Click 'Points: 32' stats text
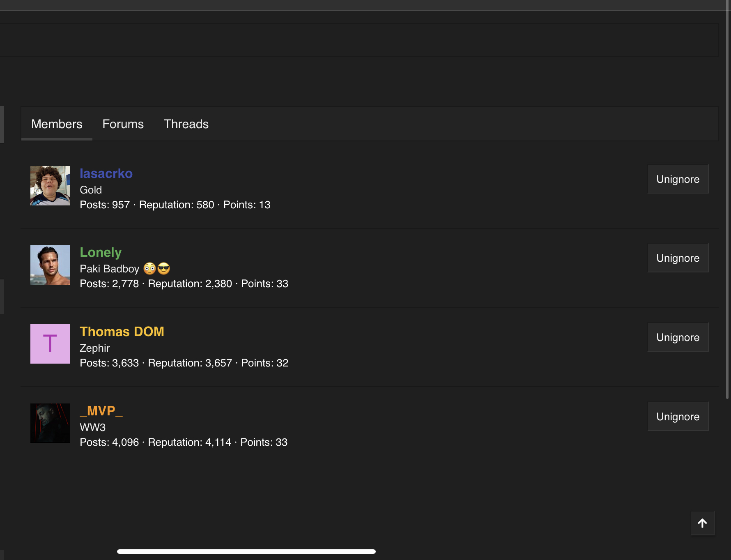This screenshot has width=731, height=560. 264,363
